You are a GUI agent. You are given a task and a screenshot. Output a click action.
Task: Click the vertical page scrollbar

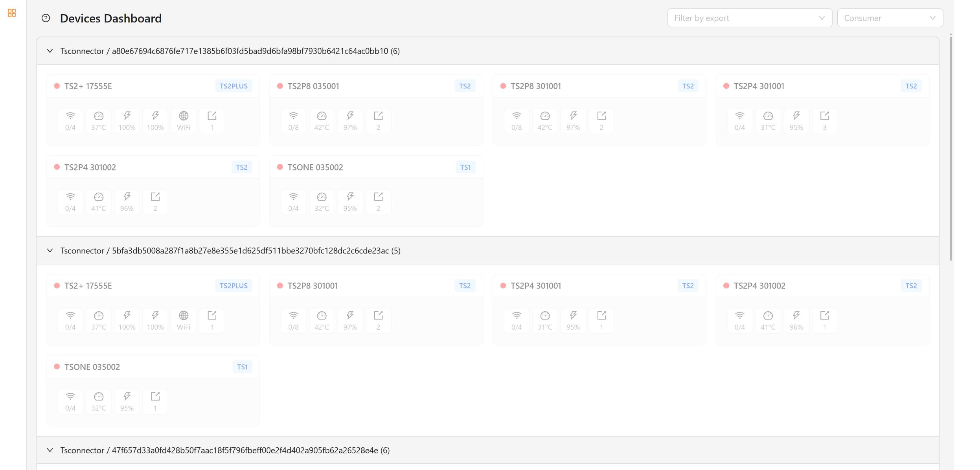[x=951, y=147]
